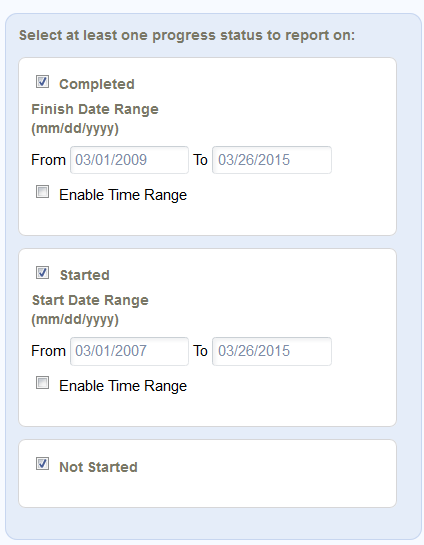Uncheck the Completed status checkbox

click(x=42, y=82)
